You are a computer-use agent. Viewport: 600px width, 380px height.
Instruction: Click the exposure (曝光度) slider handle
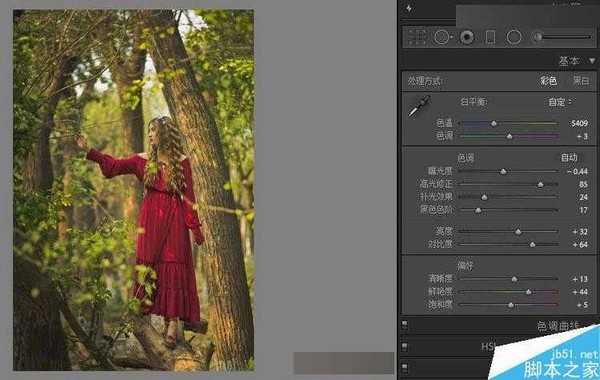[504, 171]
